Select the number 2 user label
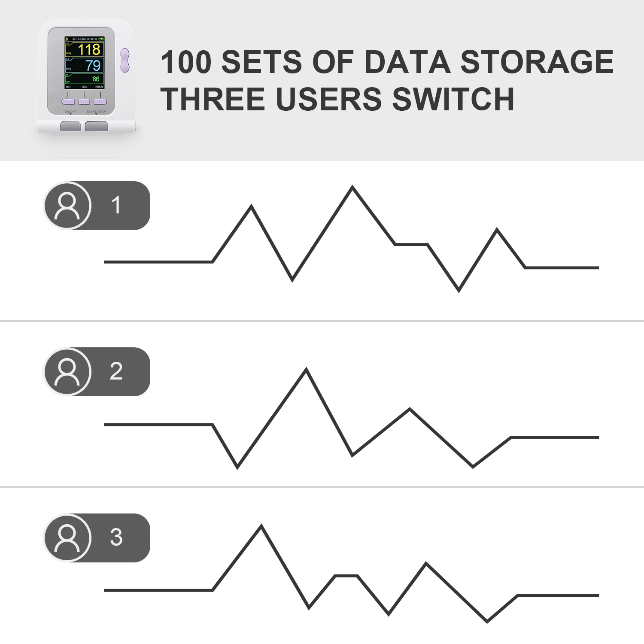The image size is (644, 644). pyautogui.click(x=116, y=371)
